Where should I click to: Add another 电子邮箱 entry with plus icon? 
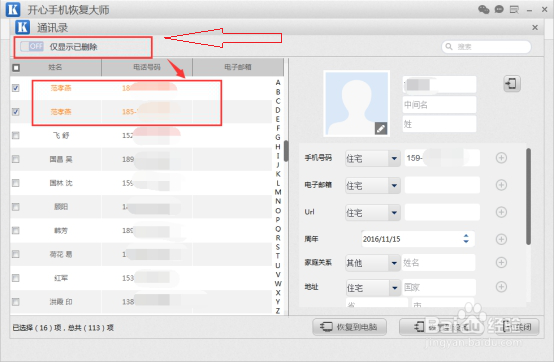501,185
